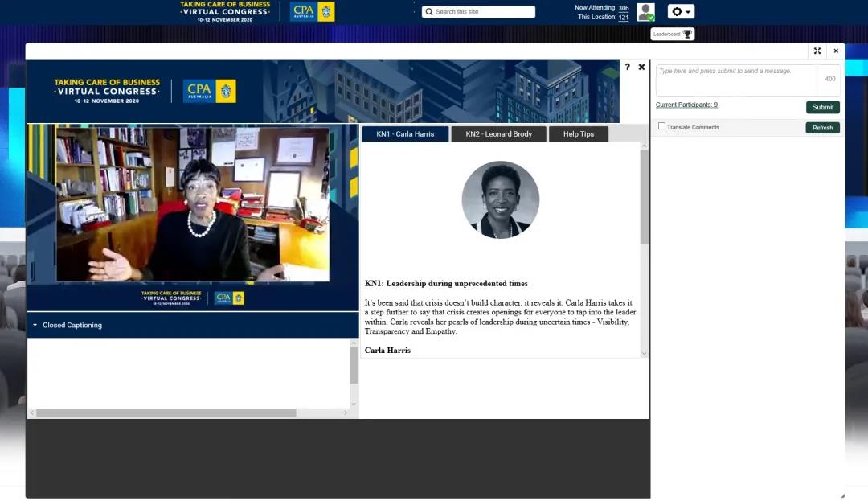Enable the Translate Comments checkbox
The image size is (868, 501).
tap(661, 126)
